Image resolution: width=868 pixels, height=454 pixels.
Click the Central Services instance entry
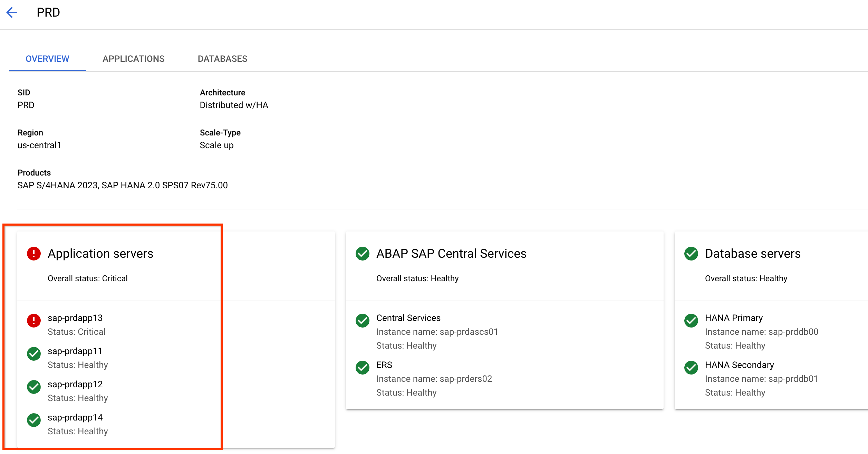408,318
